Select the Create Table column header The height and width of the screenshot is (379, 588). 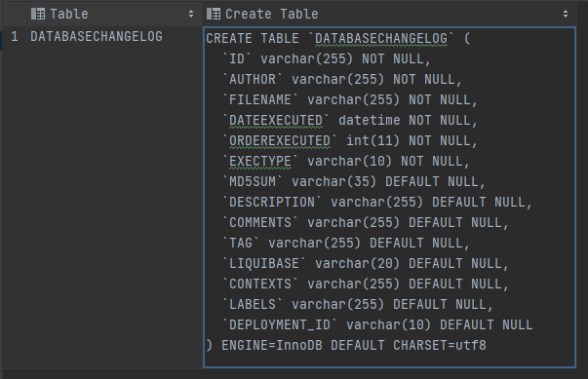tap(390, 14)
